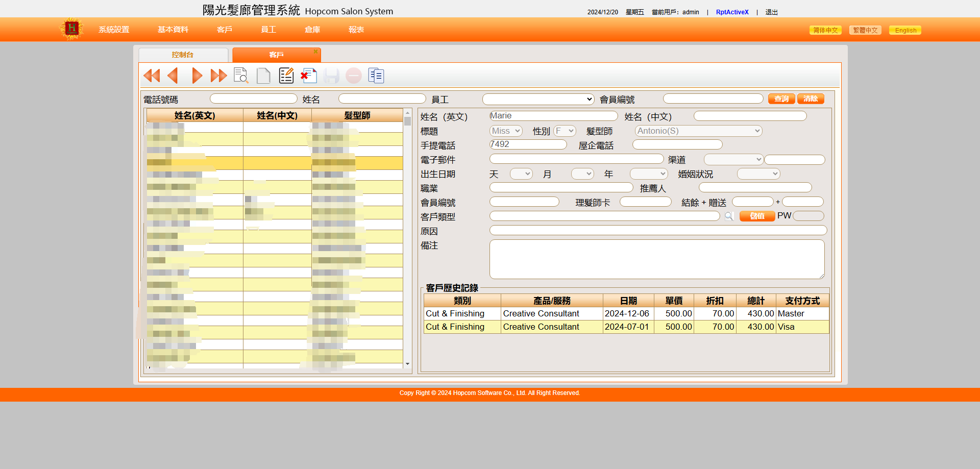The image size is (980, 469).
Task: Click the delete record red X icon
Action: coord(309,76)
